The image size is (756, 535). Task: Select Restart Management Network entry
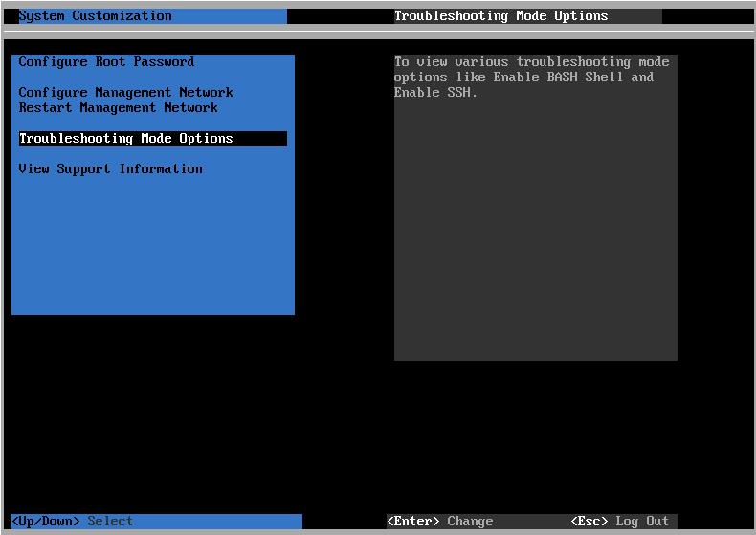click(118, 108)
